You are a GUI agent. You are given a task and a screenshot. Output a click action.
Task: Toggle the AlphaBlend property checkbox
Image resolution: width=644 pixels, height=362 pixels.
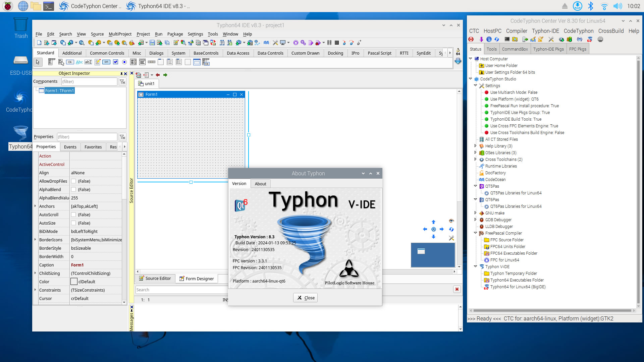coord(73,190)
